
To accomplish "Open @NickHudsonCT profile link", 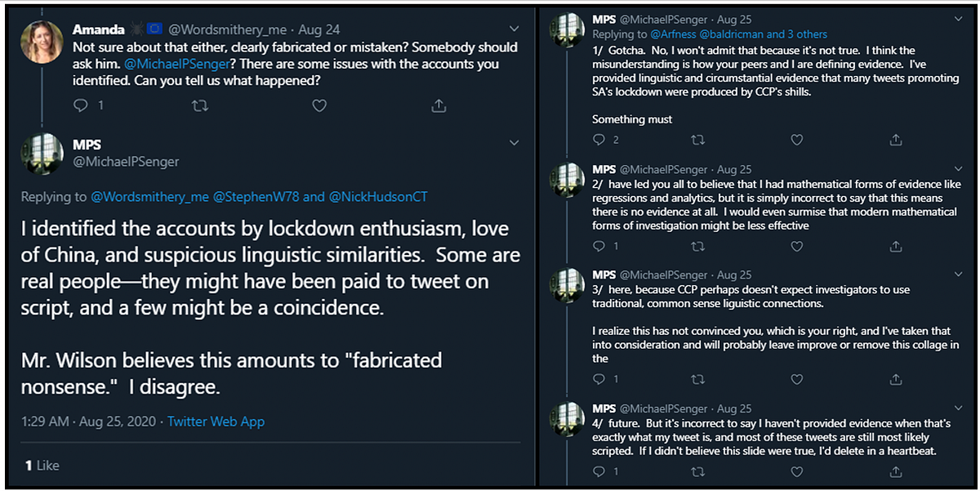I will tap(378, 197).
